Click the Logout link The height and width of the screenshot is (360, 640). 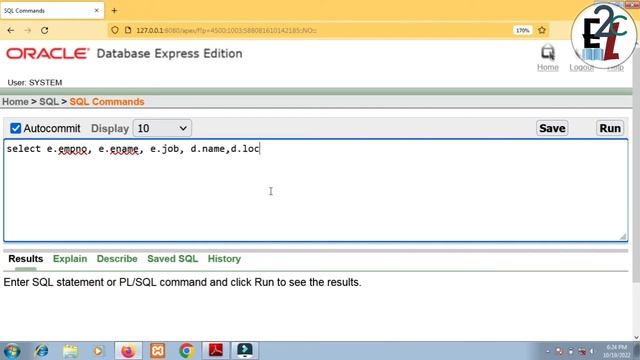tap(581, 67)
